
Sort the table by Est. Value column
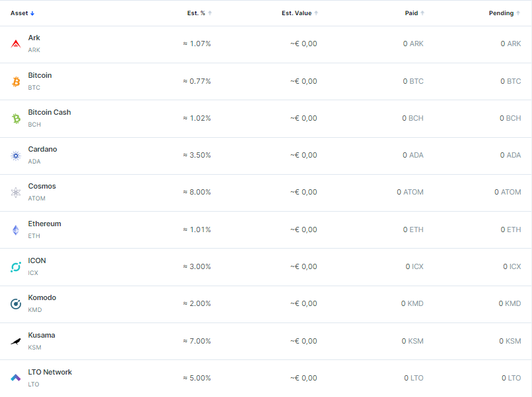click(x=300, y=13)
